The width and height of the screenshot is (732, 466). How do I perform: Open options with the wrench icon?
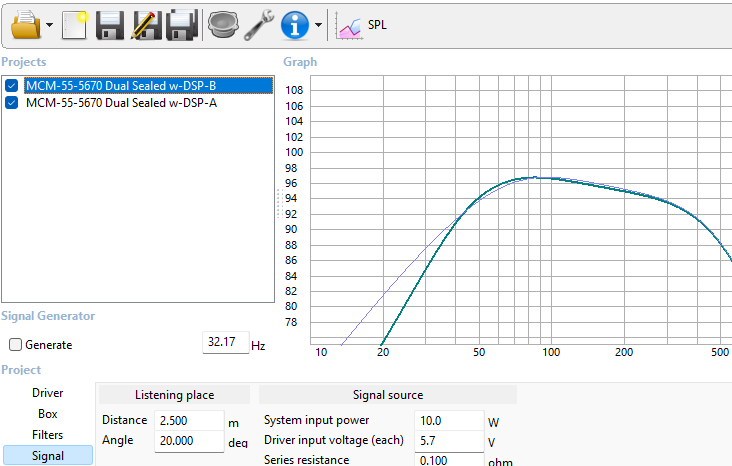click(x=259, y=24)
